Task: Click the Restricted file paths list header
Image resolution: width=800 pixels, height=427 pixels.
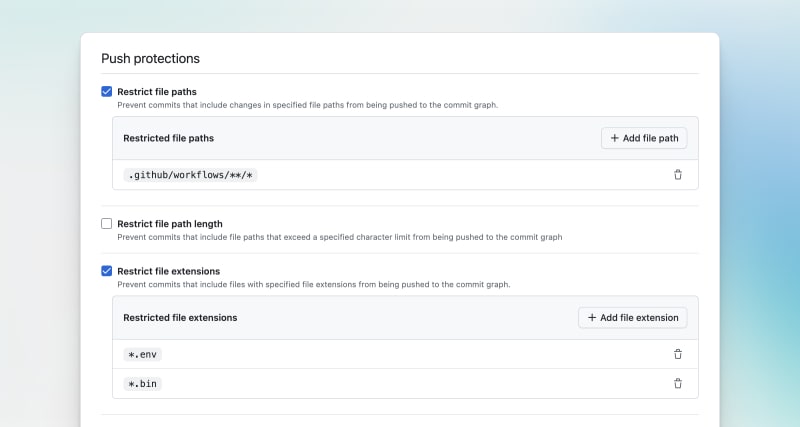Action: click(x=168, y=138)
